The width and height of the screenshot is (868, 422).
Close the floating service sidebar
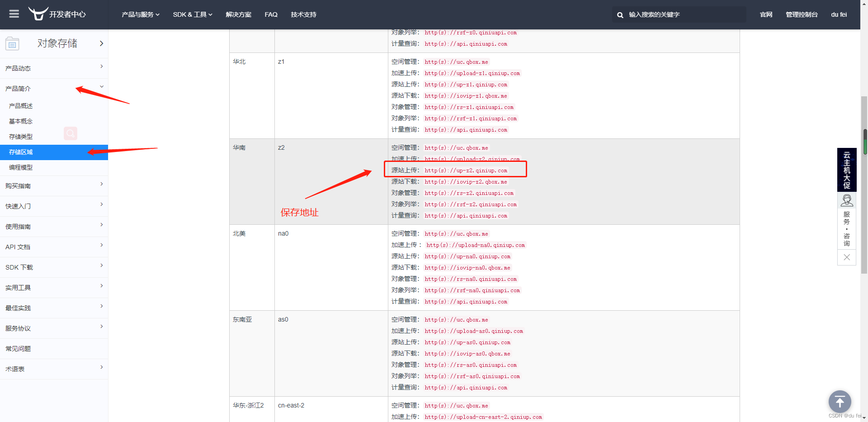847,257
